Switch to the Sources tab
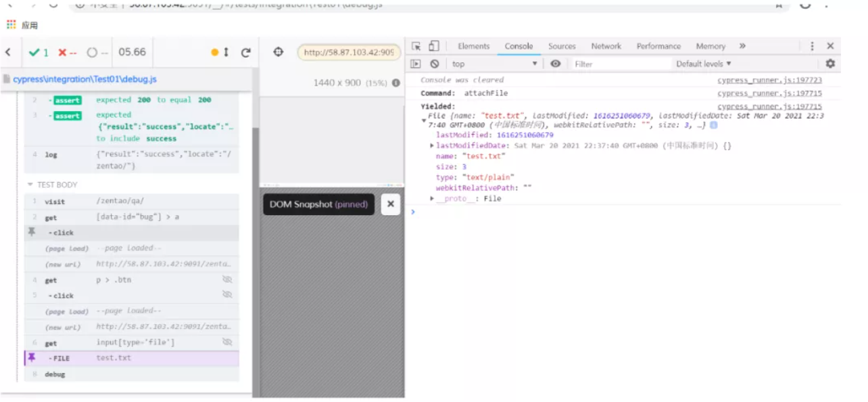 [562, 46]
